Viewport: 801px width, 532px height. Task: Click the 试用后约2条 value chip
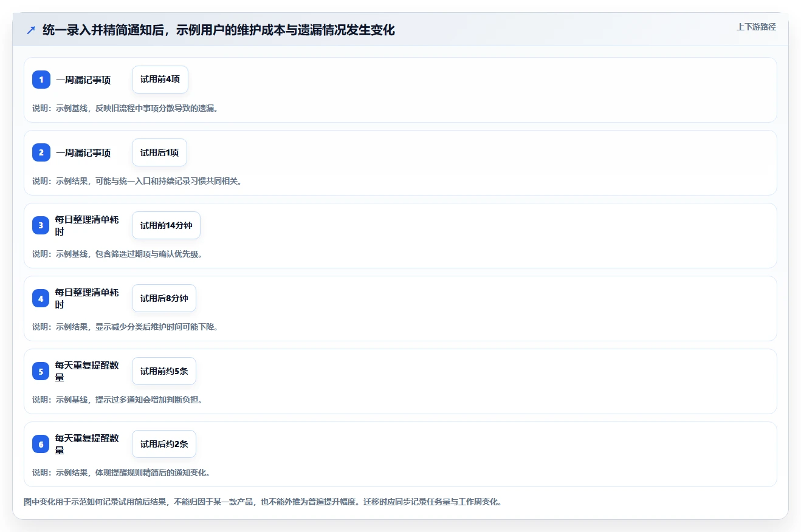click(x=164, y=444)
